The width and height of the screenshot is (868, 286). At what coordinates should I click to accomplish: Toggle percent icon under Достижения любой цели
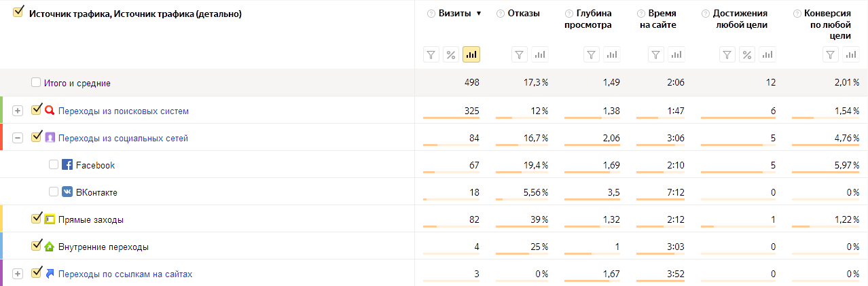coord(746,55)
